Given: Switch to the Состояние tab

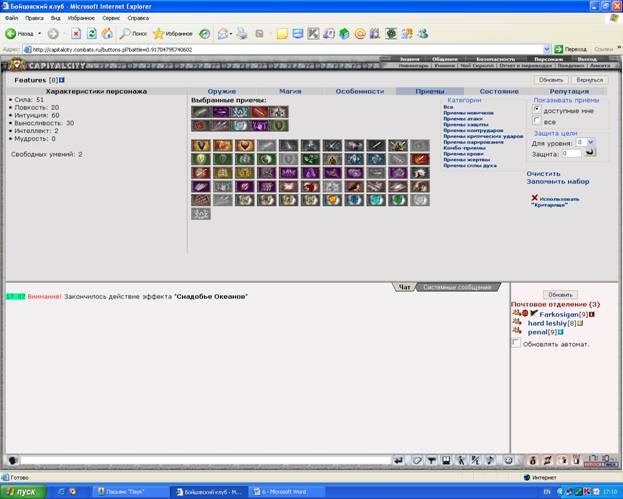Looking at the screenshot, I should (499, 91).
